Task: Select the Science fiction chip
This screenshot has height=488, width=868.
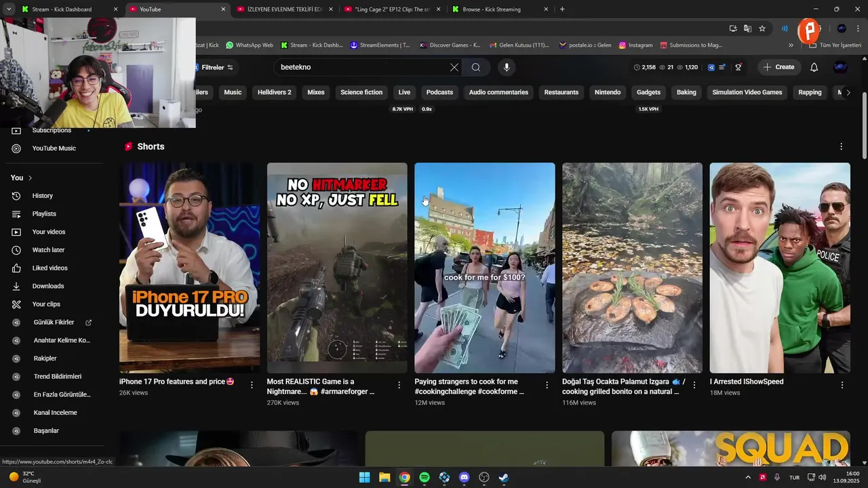Action: (361, 92)
